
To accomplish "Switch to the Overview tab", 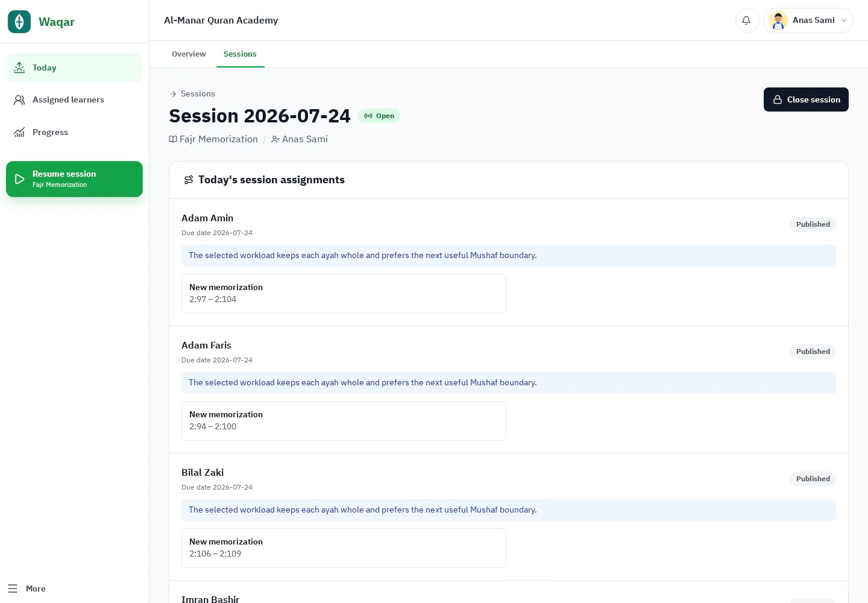I will [x=189, y=54].
